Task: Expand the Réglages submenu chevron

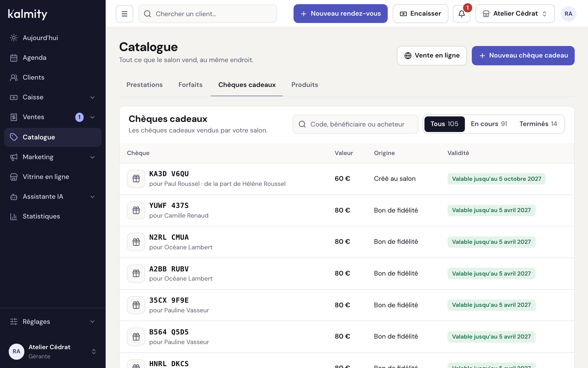Action: coord(92,322)
